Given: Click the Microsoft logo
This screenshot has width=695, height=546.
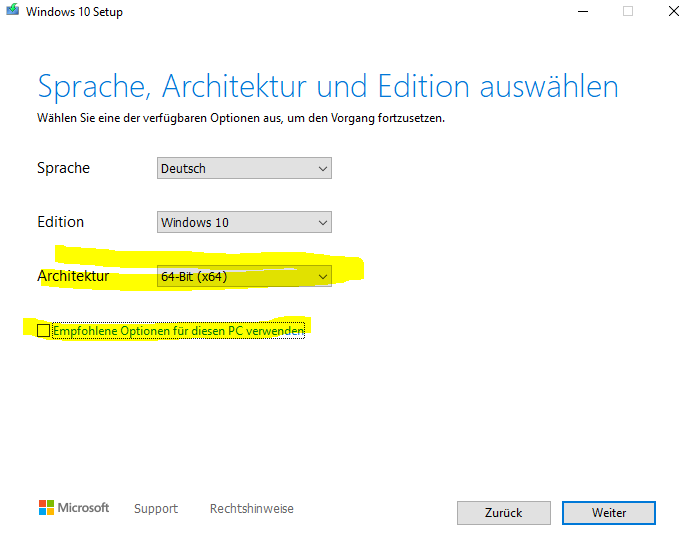Looking at the screenshot, I should pos(74,507).
